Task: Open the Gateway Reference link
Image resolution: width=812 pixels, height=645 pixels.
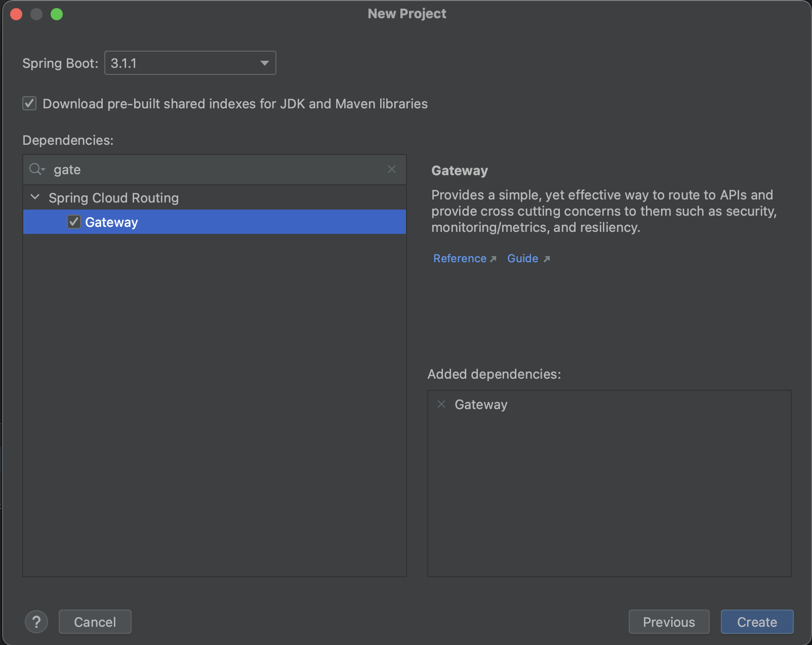Action: 460,258
